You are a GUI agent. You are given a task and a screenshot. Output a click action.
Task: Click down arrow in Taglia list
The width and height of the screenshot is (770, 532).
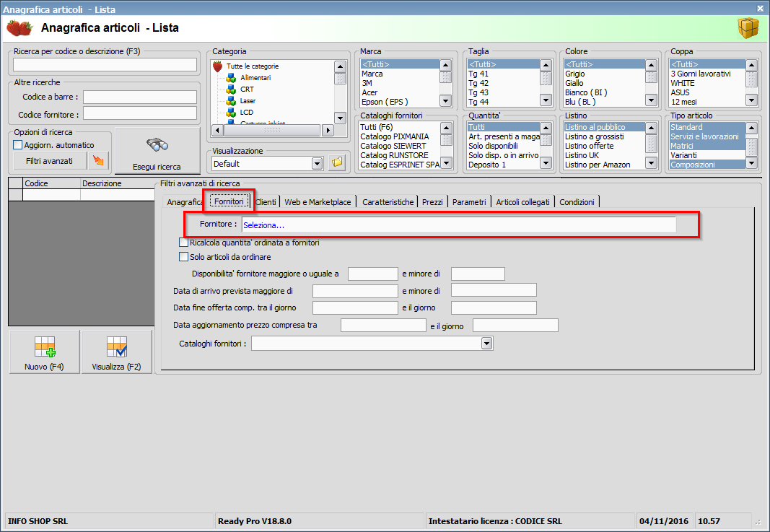tap(546, 100)
